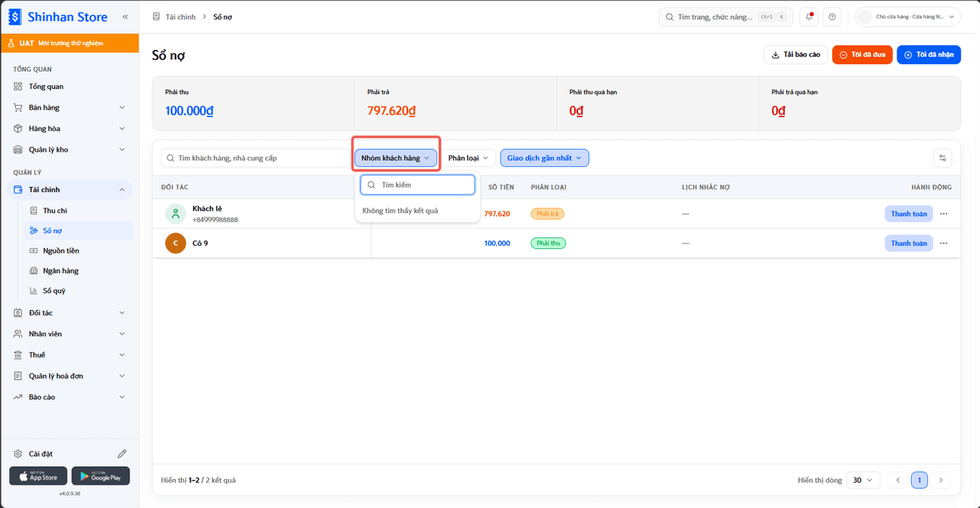Click the Tôi đã đưa button
This screenshot has width=980, height=508.
(x=862, y=54)
